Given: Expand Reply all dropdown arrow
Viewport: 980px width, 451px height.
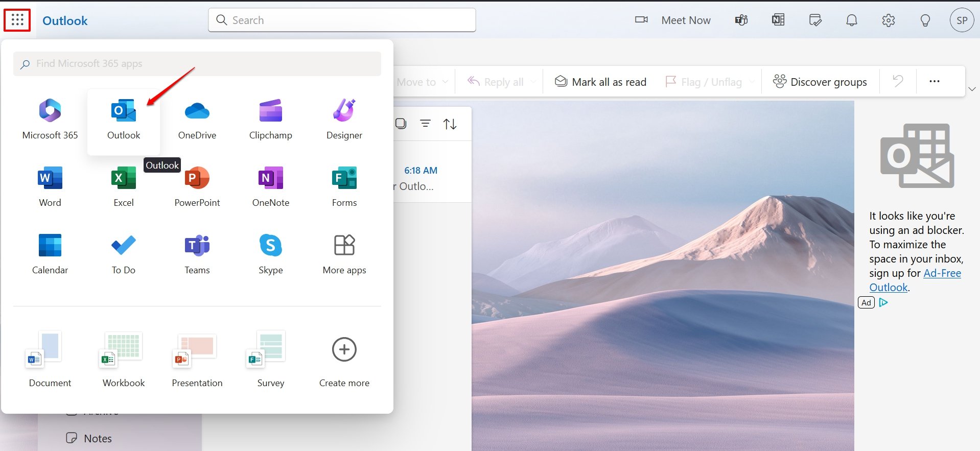Looking at the screenshot, I should (x=533, y=82).
